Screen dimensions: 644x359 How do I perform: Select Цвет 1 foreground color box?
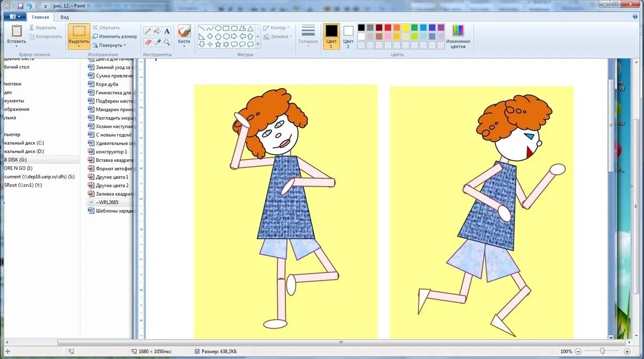[331, 36]
